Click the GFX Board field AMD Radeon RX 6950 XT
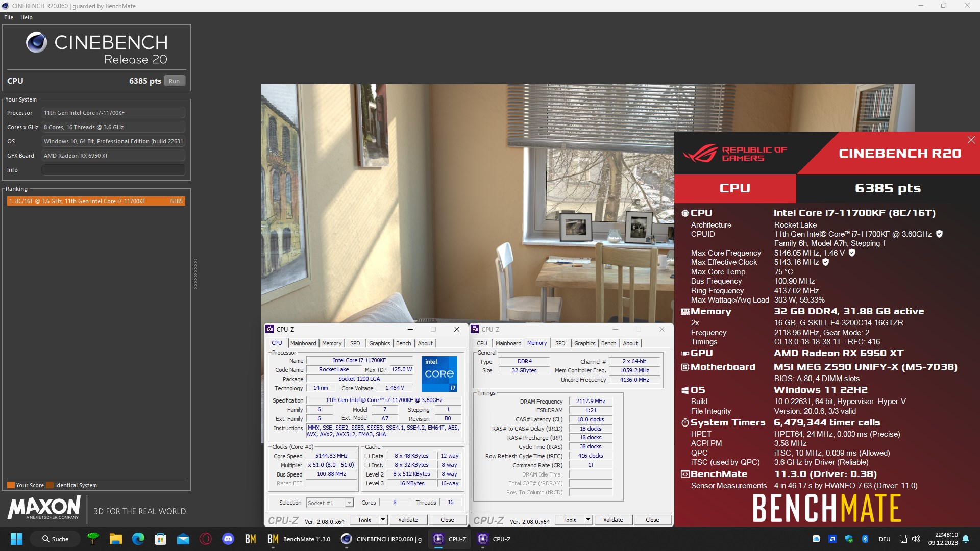This screenshot has width=980, height=551. [113, 156]
